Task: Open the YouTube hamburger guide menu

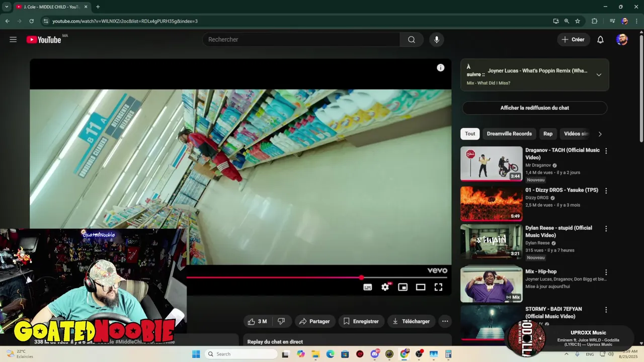Action: [13, 40]
